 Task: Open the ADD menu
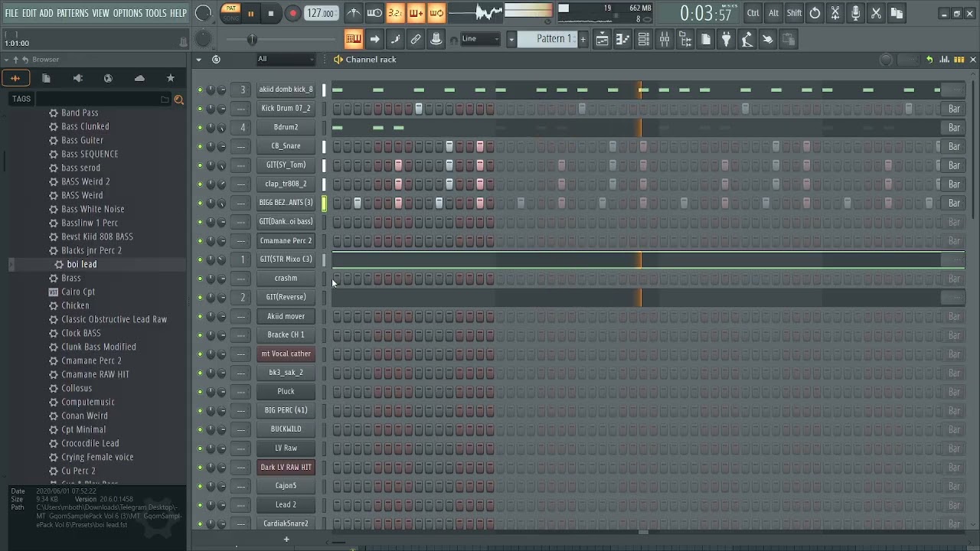[47, 13]
